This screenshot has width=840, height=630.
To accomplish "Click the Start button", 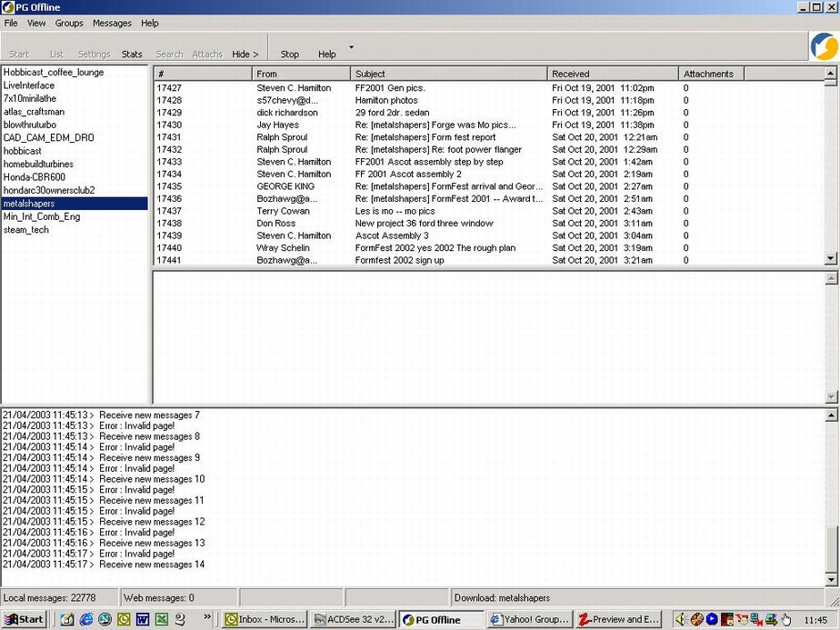I will (25, 619).
